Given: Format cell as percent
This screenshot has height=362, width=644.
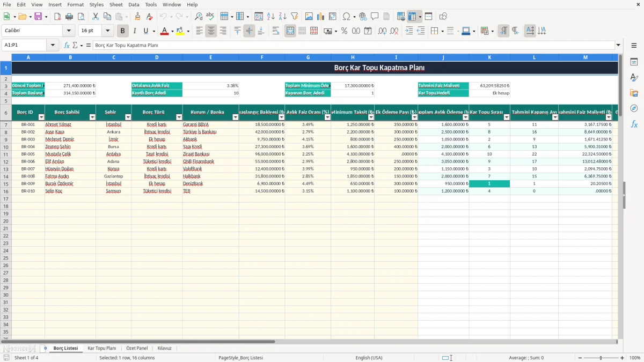Looking at the screenshot, I should [x=345, y=31].
